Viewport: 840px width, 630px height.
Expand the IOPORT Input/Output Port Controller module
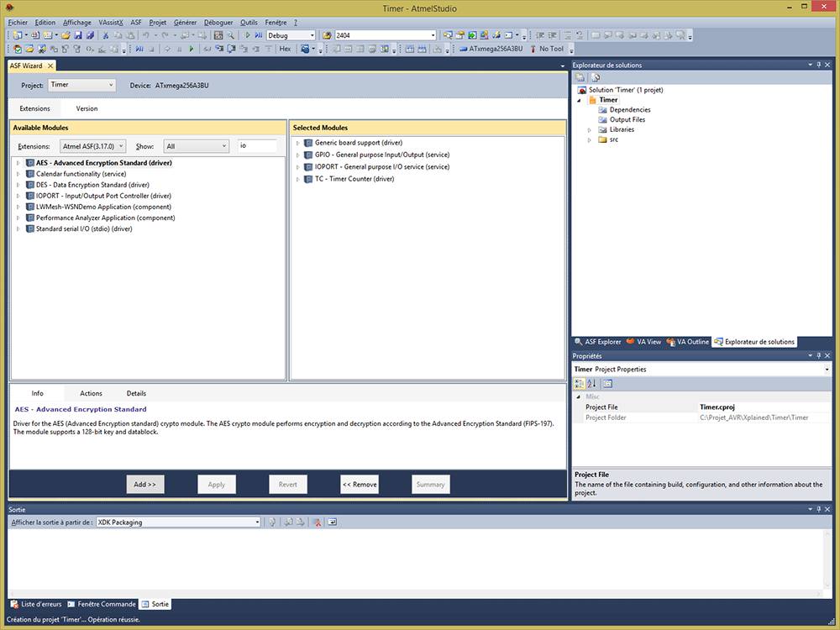pos(18,196)
